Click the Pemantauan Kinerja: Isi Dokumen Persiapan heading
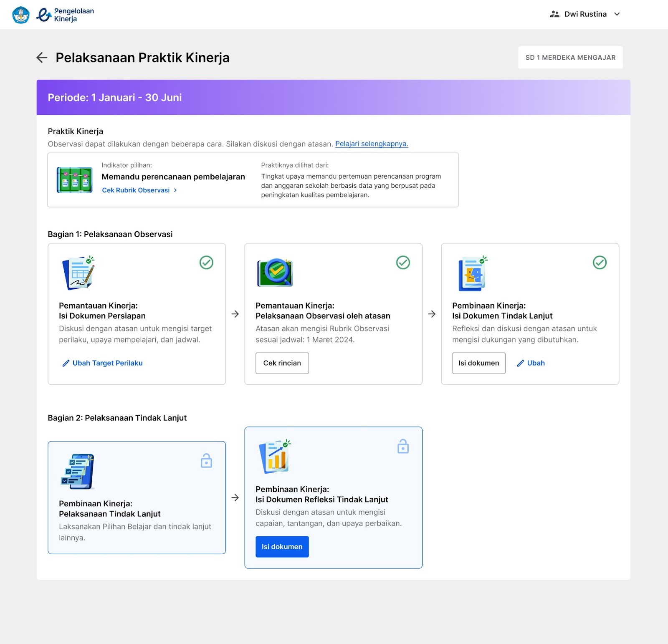The image size is (668, 644). 102,311
